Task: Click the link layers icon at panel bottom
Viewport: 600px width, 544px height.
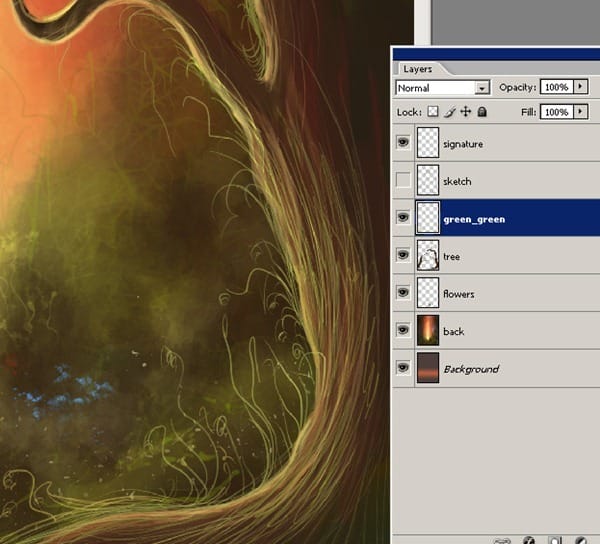Action: pos(502,540)
